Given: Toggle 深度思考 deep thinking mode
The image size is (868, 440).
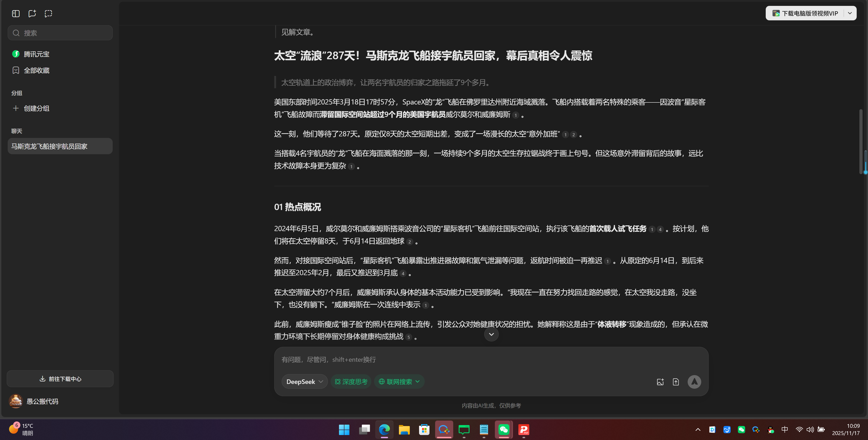Looking at the screenshot, I should (x=351, y=381).
